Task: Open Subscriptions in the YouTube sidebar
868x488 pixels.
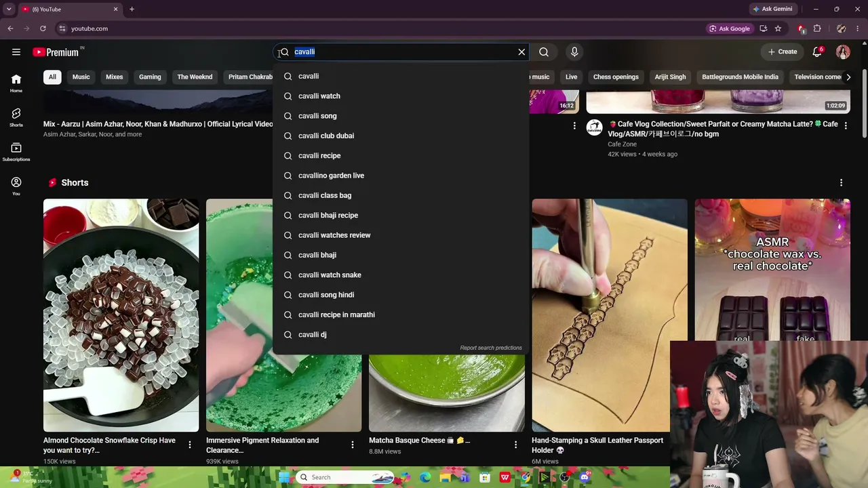Action: tap(16, 152)
